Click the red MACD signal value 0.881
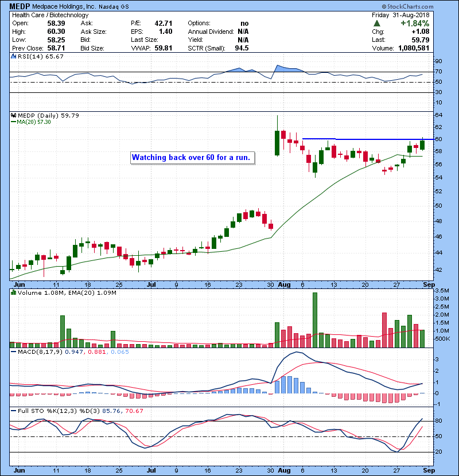 [97, 352]
